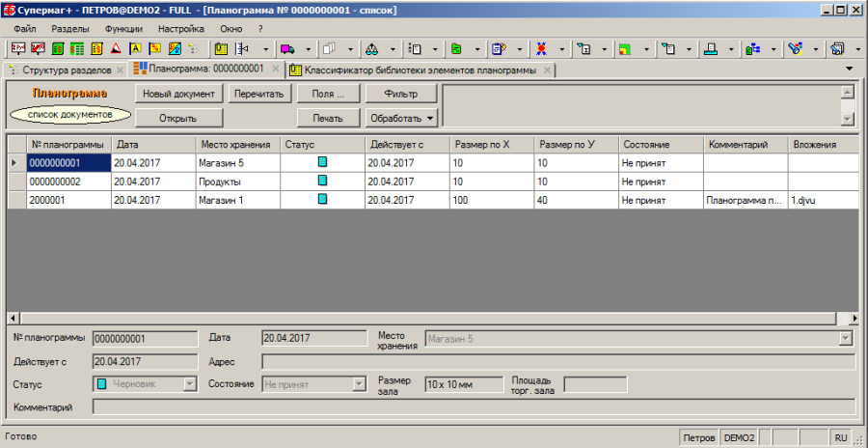
Task: Click the first red price-board toolbar icon
Action: (x=19, y=49)
